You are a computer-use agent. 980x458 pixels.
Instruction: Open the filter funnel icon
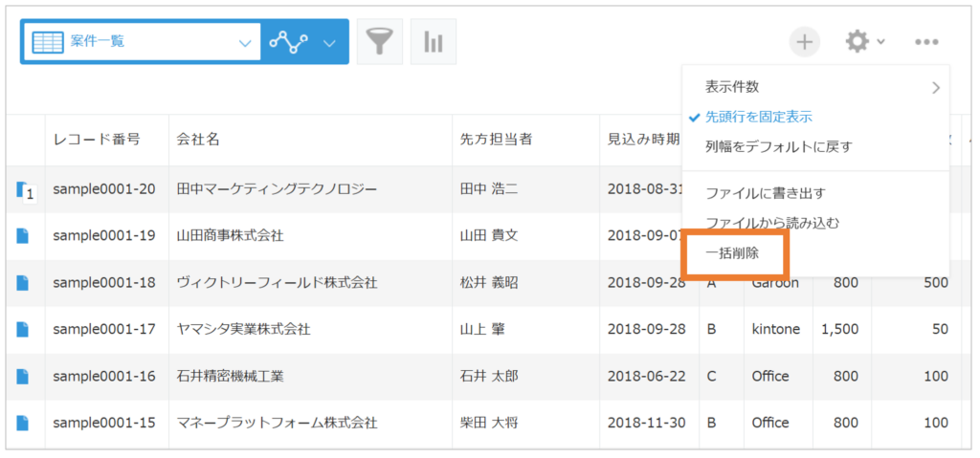pyautogui.click(x=379, y=42)
